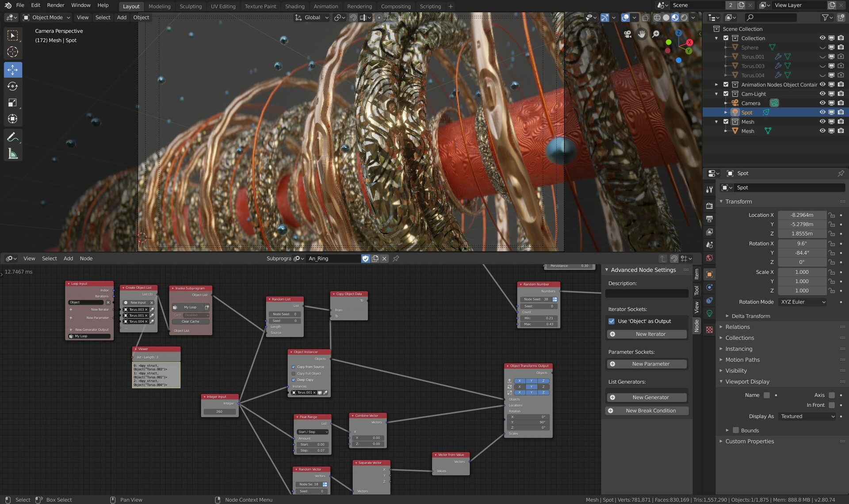Open the outliner filter dropdown
The height and width of the screenshot is (504, 849).
point(827,18)
